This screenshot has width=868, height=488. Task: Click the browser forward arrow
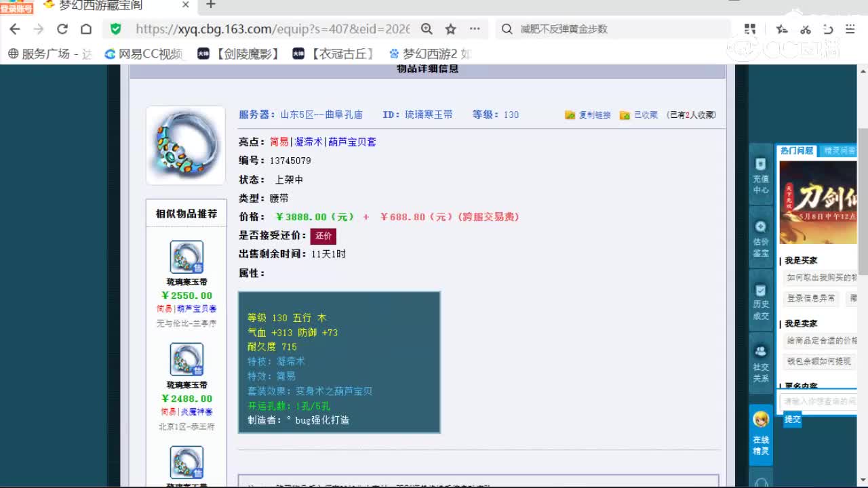point(39,29)
